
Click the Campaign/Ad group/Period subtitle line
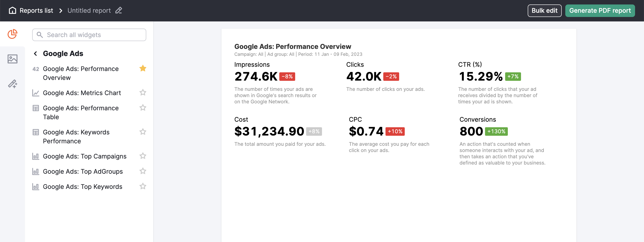[x=298, y=54]
